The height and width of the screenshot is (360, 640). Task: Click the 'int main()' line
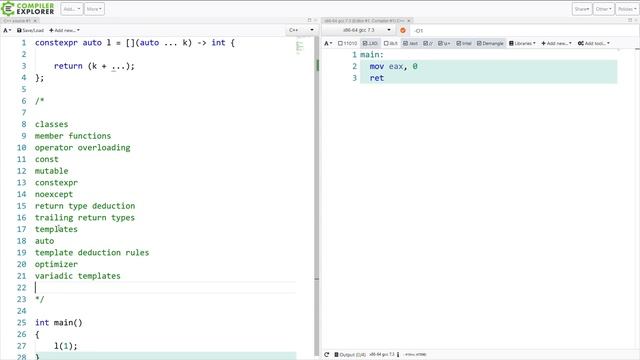click(58, 323)
